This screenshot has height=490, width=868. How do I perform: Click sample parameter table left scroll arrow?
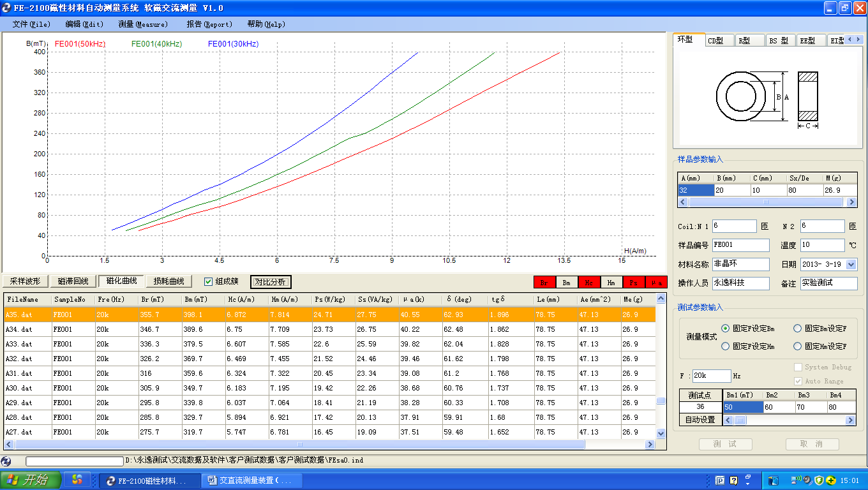pos(683,202)
